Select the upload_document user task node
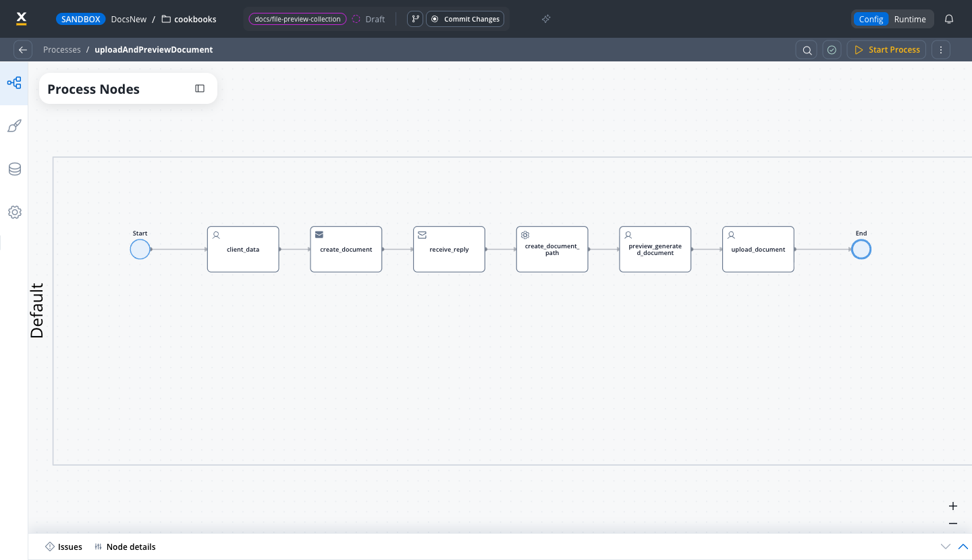 [x=758, y=249]
